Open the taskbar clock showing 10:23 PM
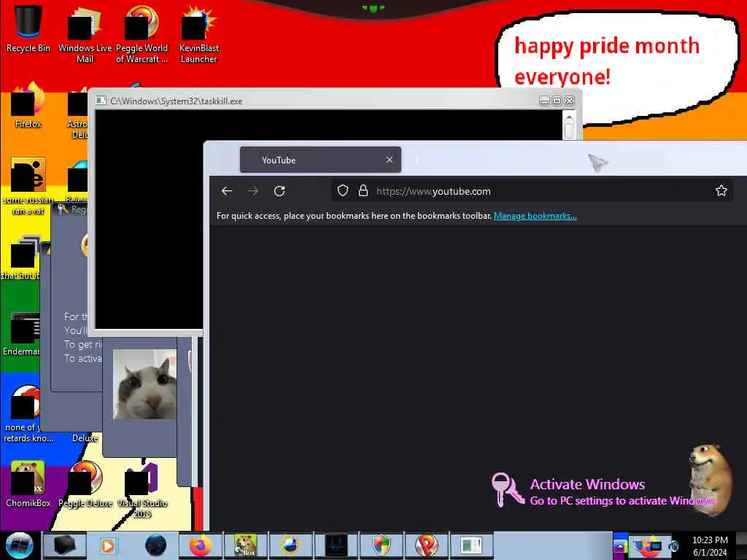Viewport: 747px width, 560px height. click(x=709, y=545)
